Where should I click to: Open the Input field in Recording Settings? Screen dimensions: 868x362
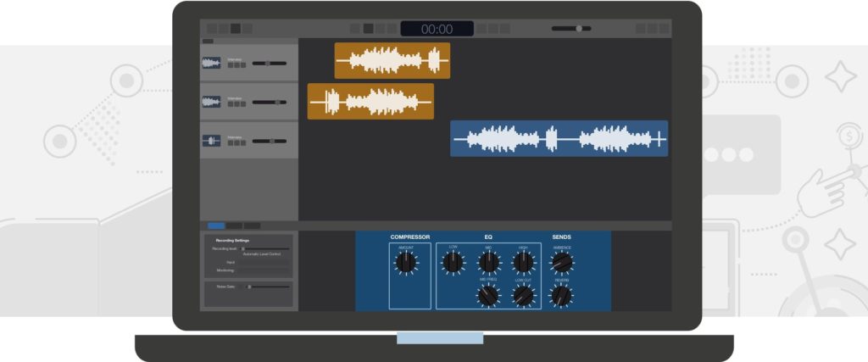[x=263, y=263]
